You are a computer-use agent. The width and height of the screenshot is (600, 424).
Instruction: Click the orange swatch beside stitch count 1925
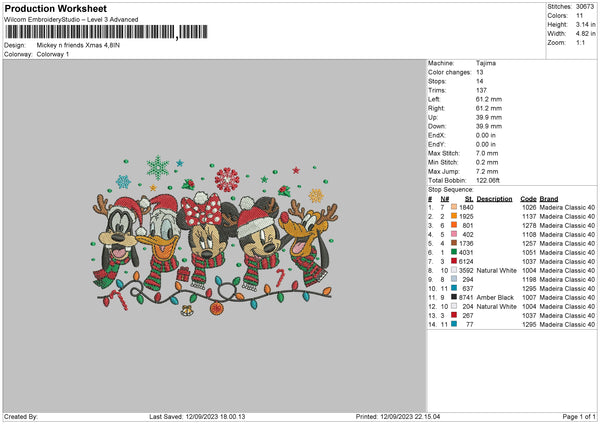pyautogui.click(x=454, y=216)
